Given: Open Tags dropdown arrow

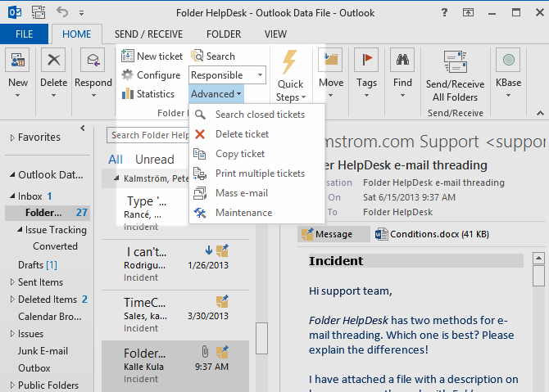Looking at the screenshot, I should 366,96.
